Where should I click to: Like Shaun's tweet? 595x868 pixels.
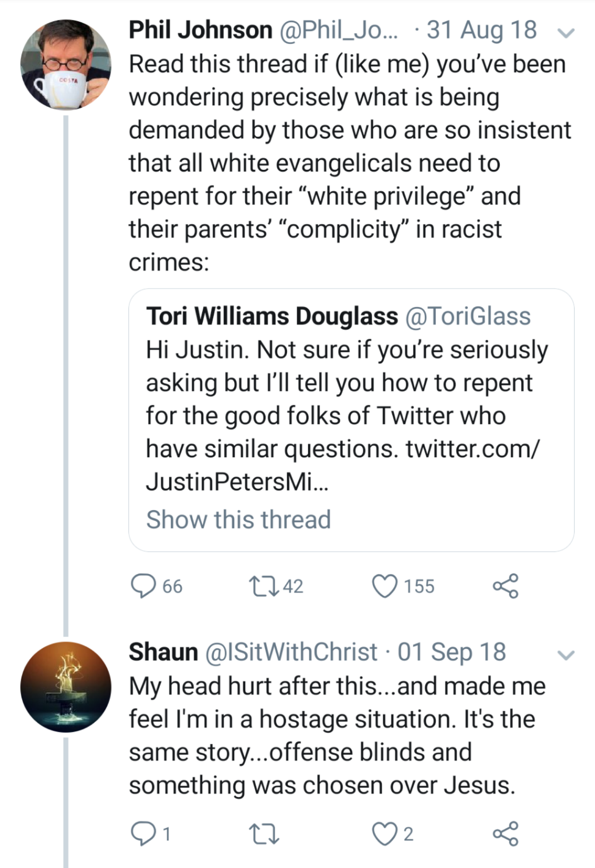coord(385,834)
